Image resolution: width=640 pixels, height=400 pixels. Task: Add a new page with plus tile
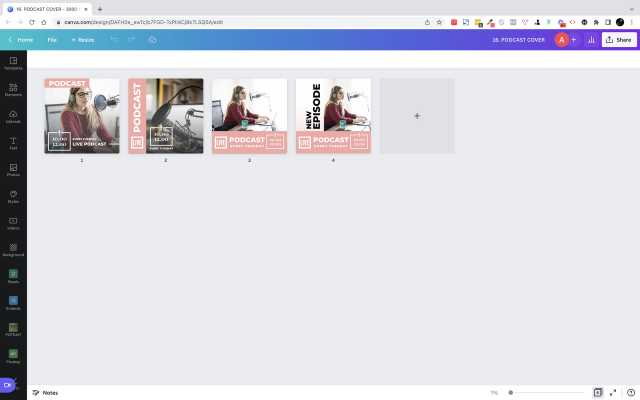pos(417,116)
